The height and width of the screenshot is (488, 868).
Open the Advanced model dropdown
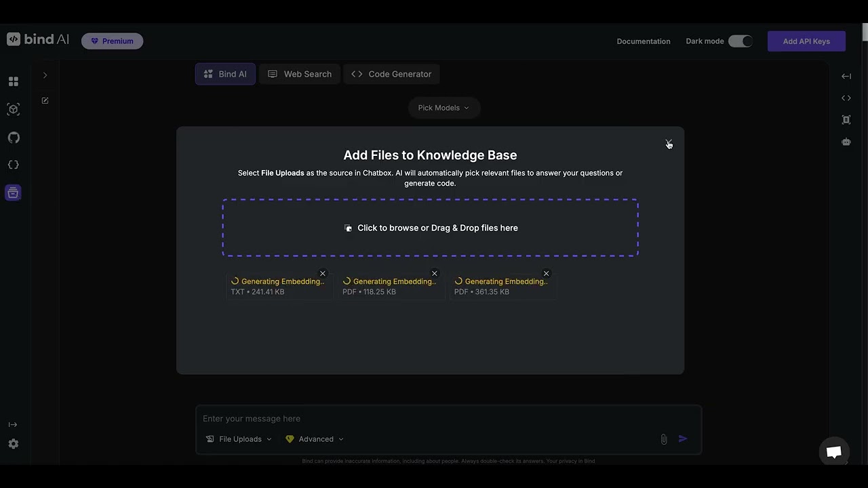[x=315, y=439]
